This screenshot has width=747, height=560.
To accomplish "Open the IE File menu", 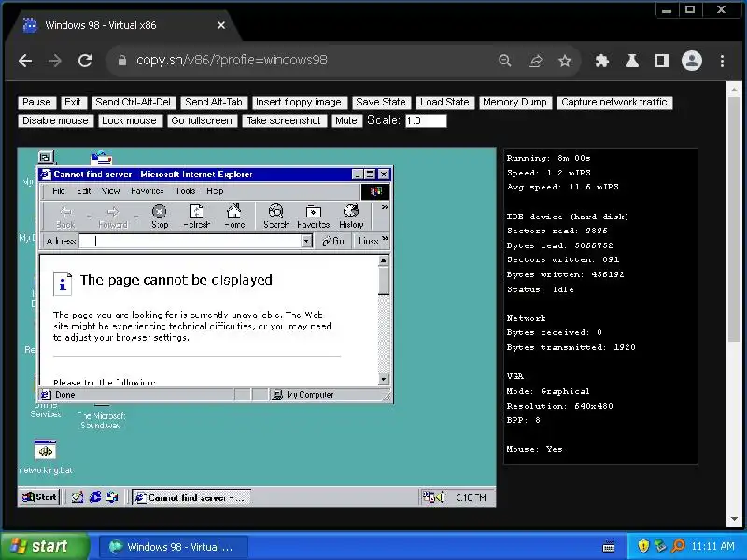I will point(59,191).
